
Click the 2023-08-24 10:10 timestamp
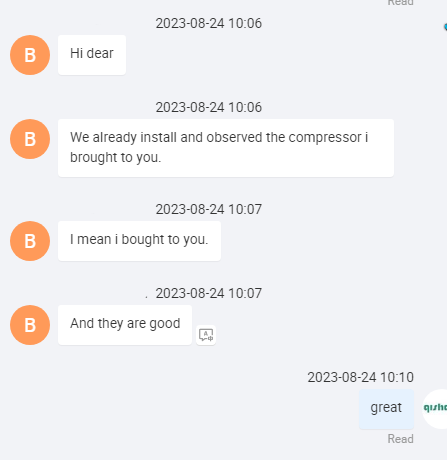360,377
